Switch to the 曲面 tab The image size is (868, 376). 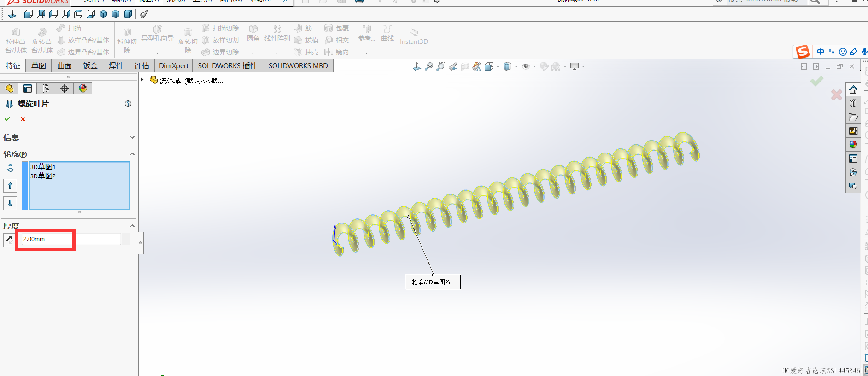[x=65, y=66]
